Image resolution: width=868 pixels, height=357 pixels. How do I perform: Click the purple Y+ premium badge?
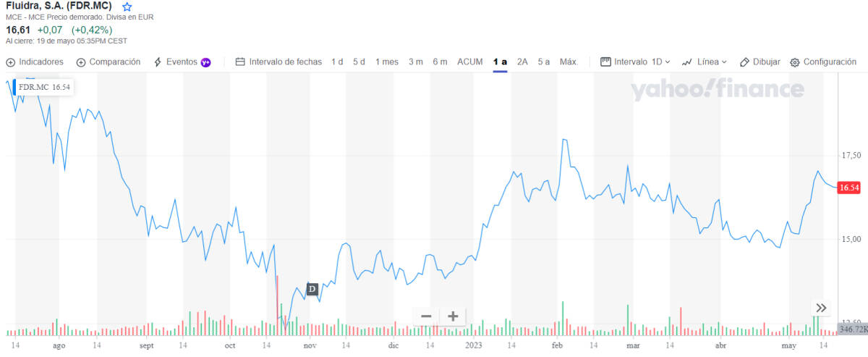[205, 62]
